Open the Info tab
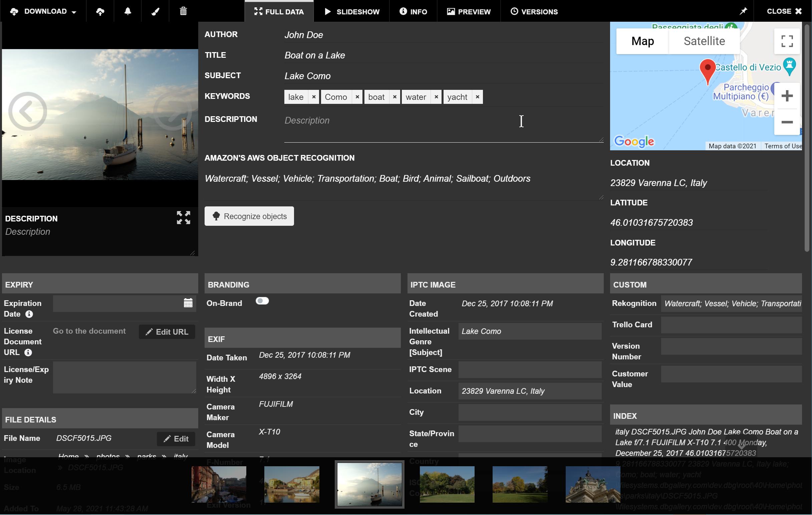 point(413,11)
